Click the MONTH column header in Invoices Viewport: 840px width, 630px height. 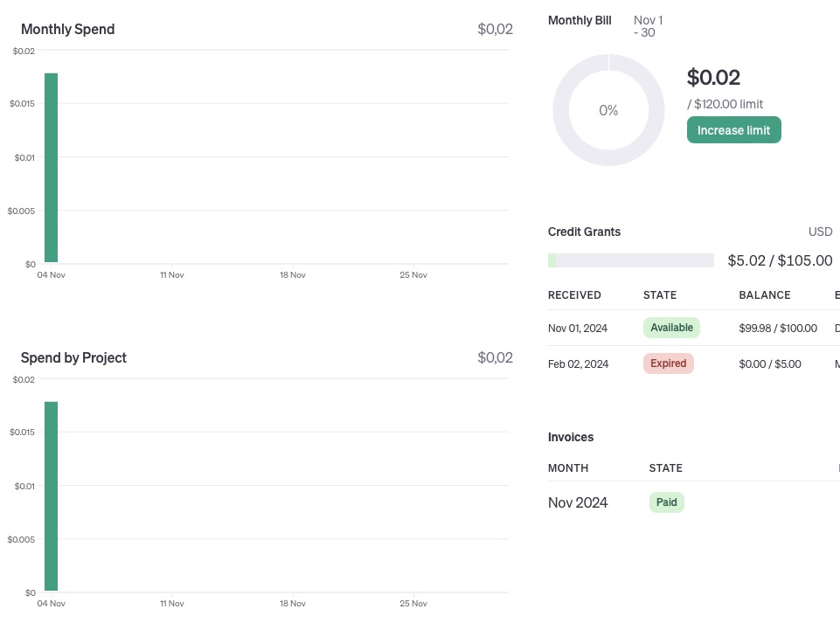[x=568, y=468]
